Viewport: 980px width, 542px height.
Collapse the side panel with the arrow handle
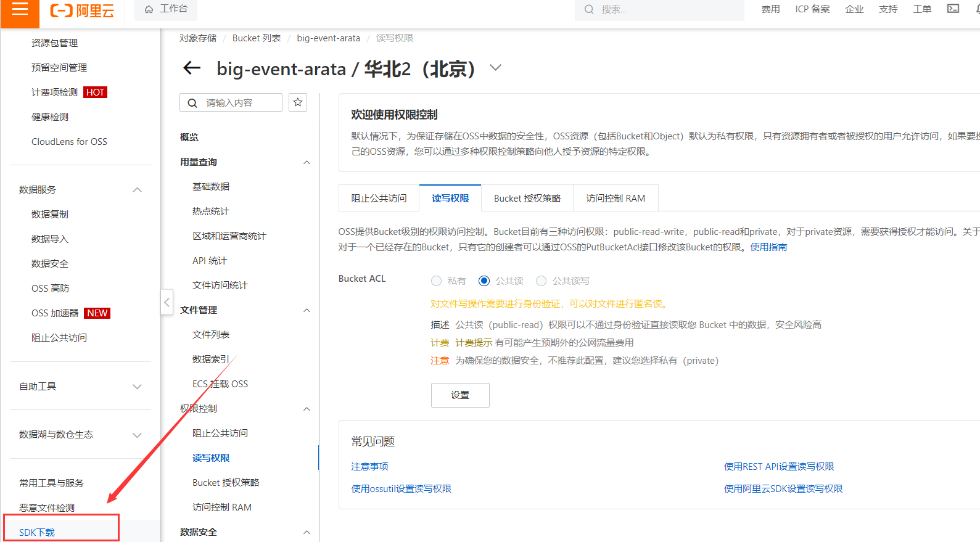pos(167,302)
